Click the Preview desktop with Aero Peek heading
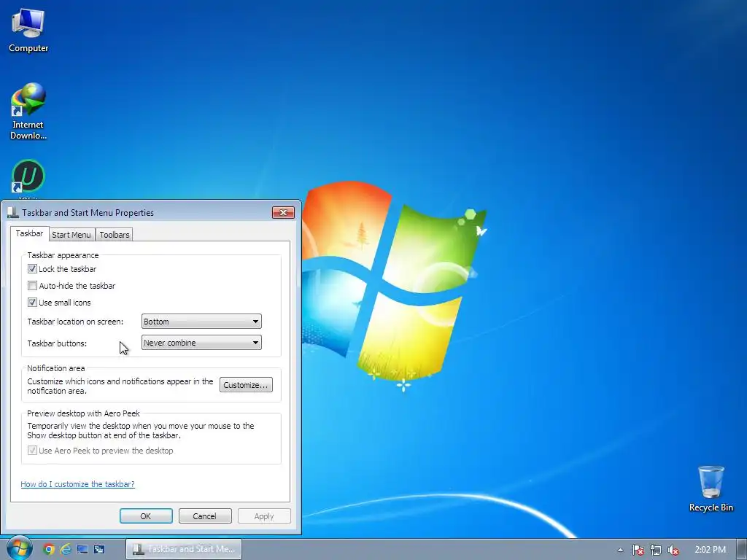 click(83, 413)
